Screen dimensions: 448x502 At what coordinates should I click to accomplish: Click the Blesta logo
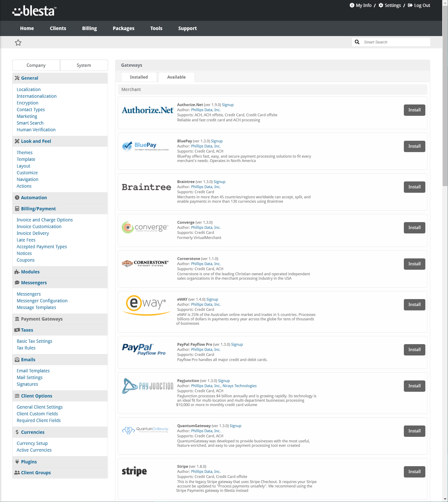pos(34,11)
